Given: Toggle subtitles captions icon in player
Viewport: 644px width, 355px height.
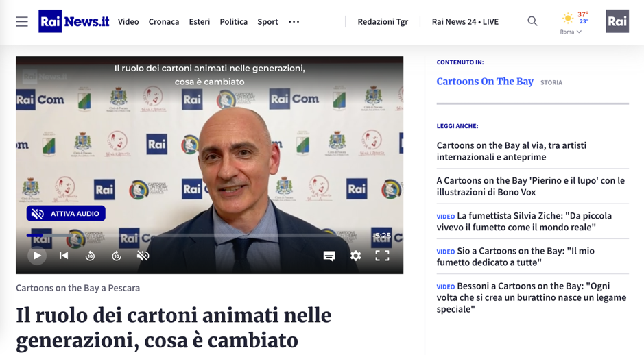Looking at the screenshot, I should tap(329, 256).
